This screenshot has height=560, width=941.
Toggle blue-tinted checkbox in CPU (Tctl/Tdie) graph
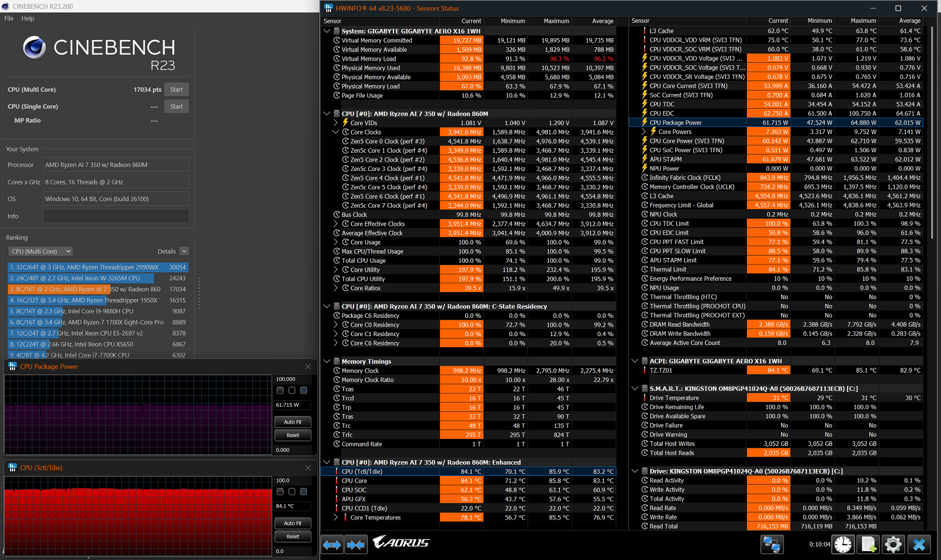(303, 491)
